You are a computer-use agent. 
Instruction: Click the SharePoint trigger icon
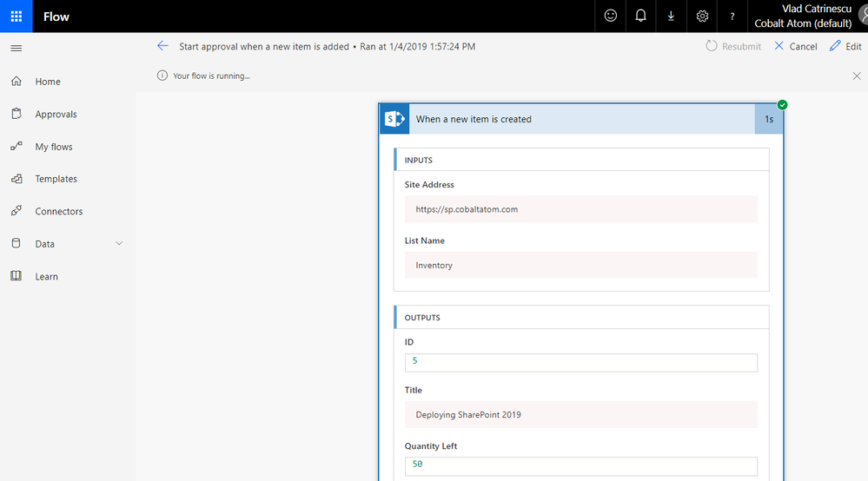tap(394, 119)
